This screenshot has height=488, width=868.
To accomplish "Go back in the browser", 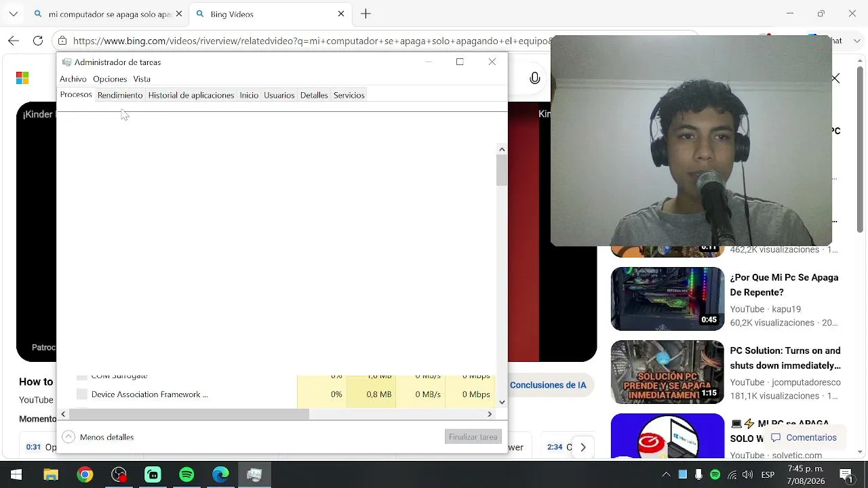I will click(x=14, y=41).
